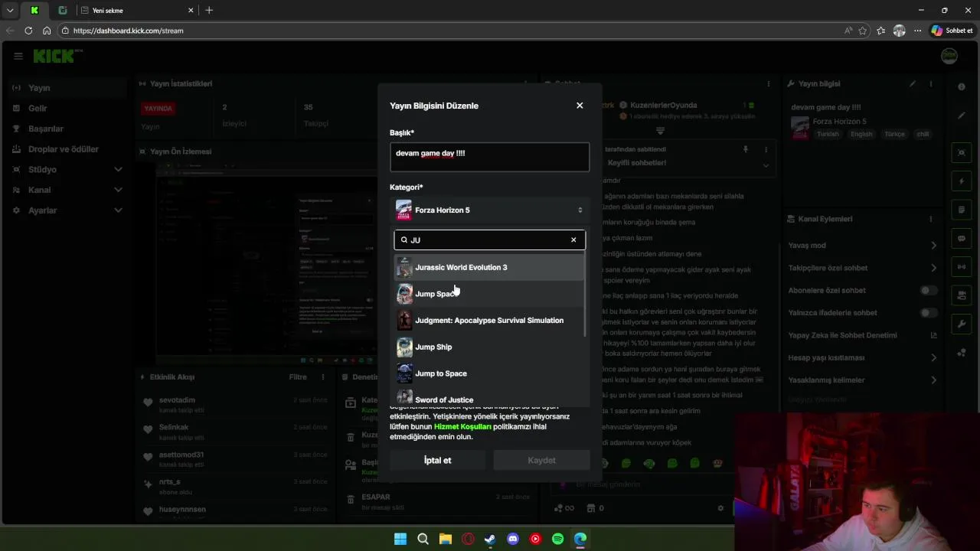The height and width of the screenshot is (551, 980).
Task: Open the Windows Start menu
Action: pyautogui.click(x=400, y=539)
